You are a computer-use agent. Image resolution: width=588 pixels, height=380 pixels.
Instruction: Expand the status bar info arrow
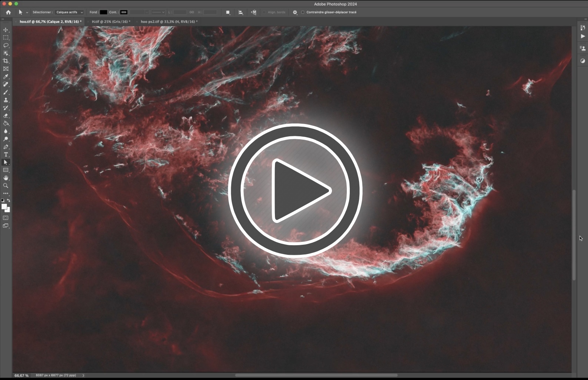[x=83, y=375]
